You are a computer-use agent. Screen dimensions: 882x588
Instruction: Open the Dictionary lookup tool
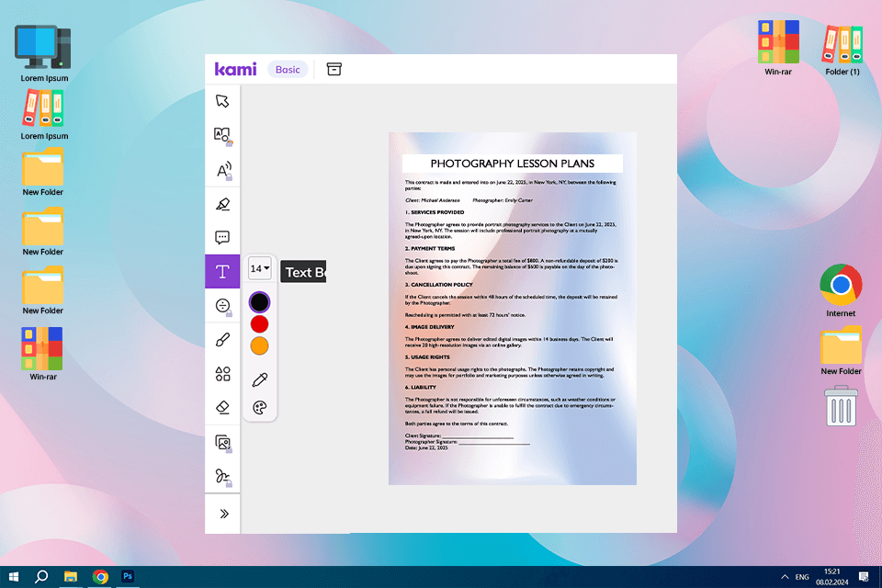click(x=222, y=136)
